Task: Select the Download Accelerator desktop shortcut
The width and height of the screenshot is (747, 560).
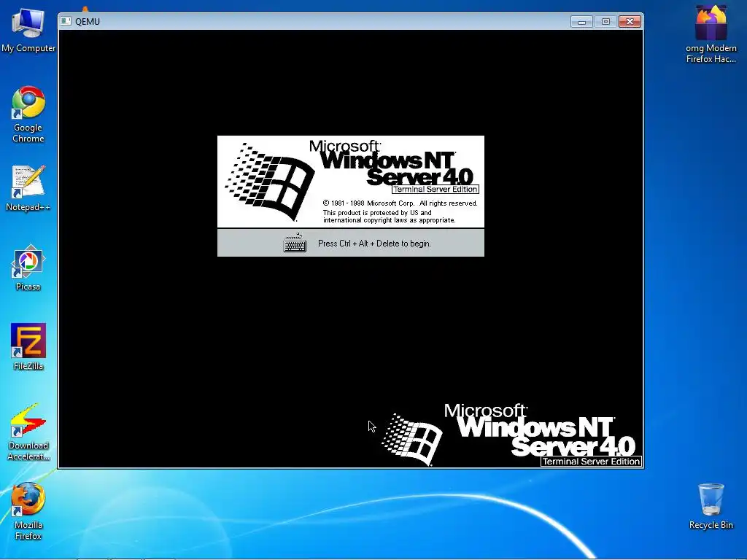Action: click(28, 432)
